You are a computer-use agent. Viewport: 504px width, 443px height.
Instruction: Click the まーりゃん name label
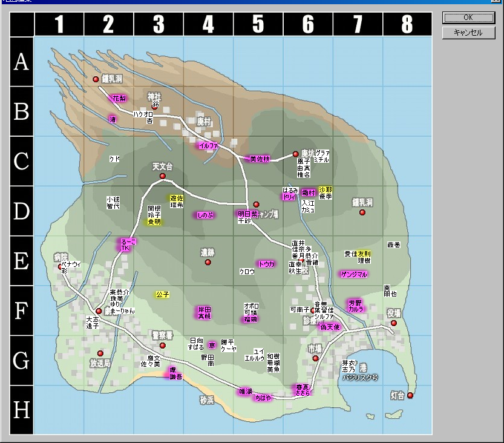(x=122, y=311)
